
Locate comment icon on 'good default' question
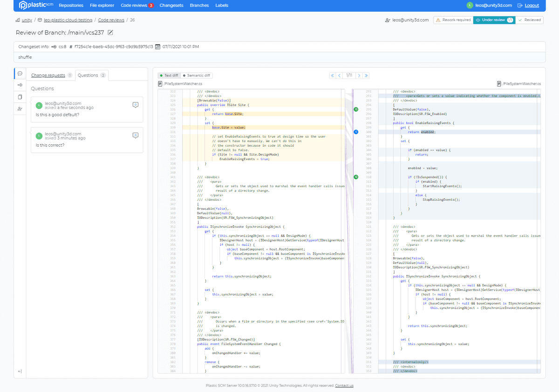tap(135, 105)
